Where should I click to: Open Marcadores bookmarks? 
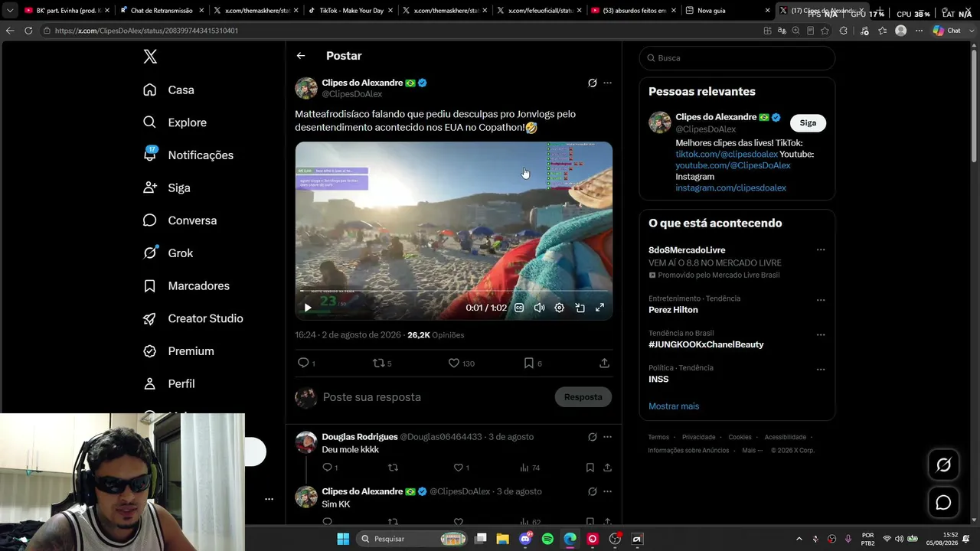186,285
